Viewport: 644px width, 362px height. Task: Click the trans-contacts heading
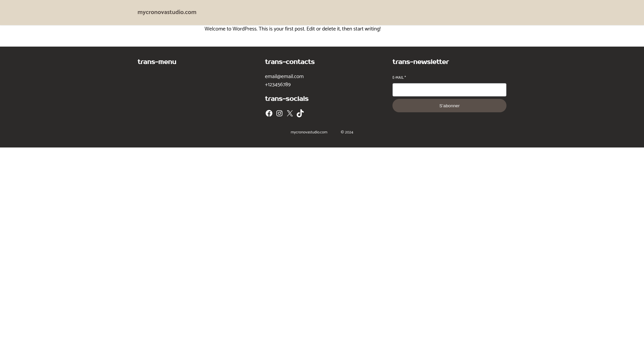290,62
